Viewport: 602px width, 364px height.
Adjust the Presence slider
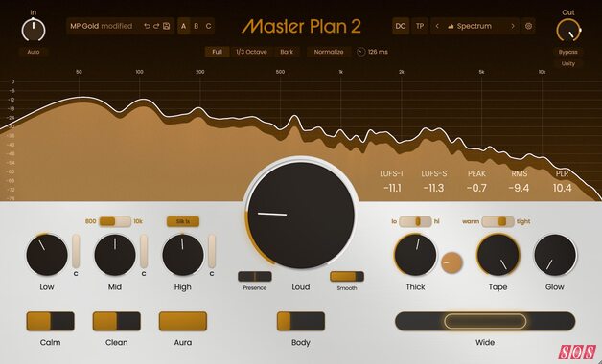(255, 276)
